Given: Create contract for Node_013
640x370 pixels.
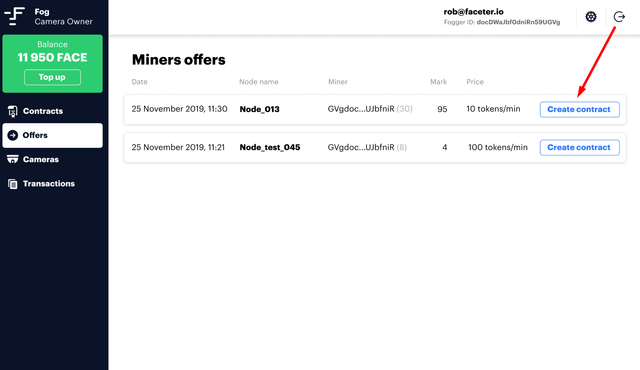Looking at the screenshot, I should pos(580,109).
